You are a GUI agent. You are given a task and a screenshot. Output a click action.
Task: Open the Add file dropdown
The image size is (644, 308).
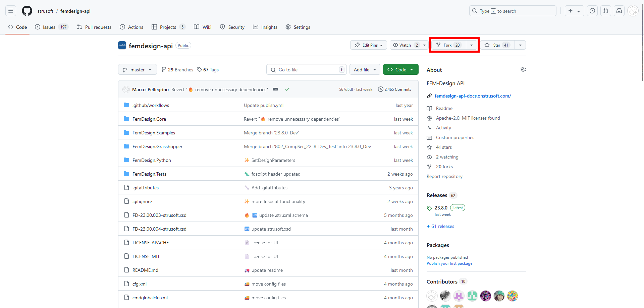point(365,70)
